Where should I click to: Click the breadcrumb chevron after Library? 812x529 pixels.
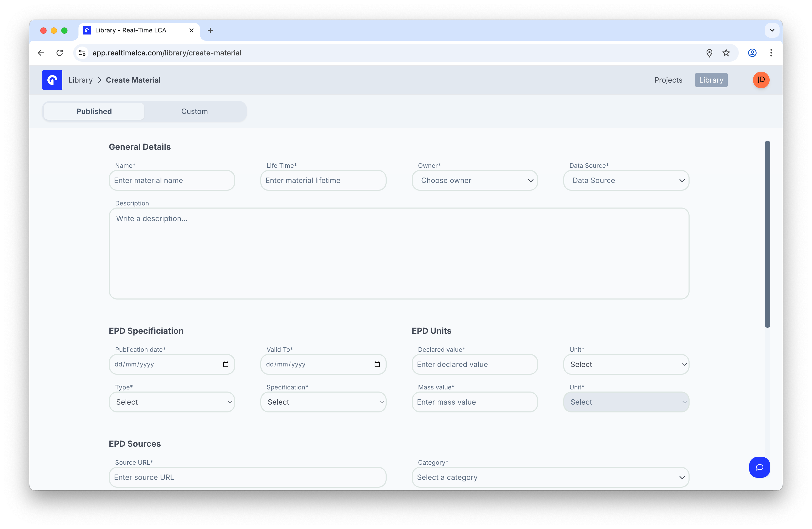click(100, 80)
